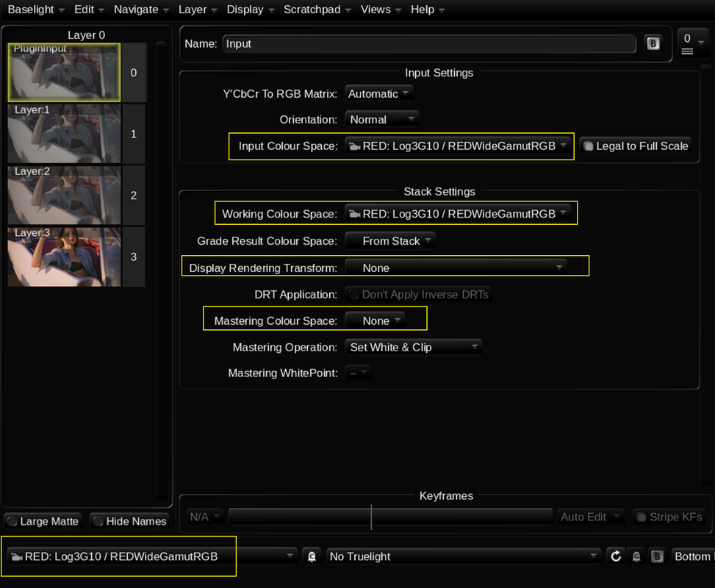The height and width of the screenshot is (588, 715).
Task: Select the Layer:2 thumbnail
Action: (64, 196)
